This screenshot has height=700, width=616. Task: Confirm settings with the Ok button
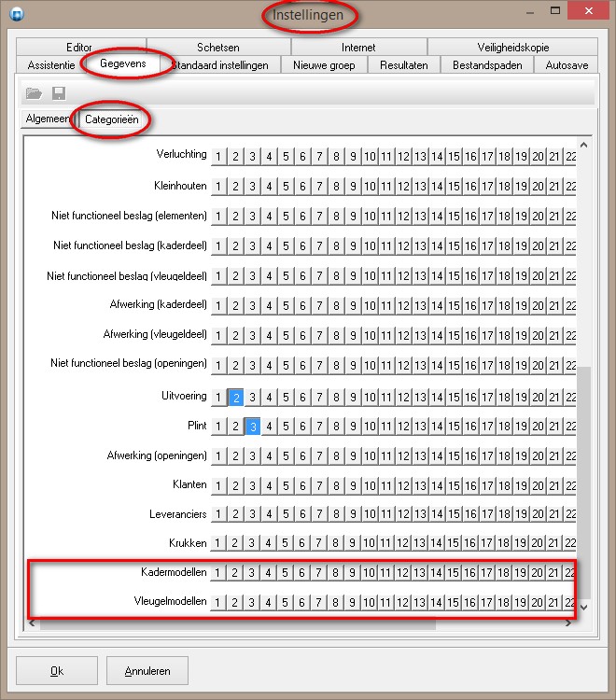[57, 670]
